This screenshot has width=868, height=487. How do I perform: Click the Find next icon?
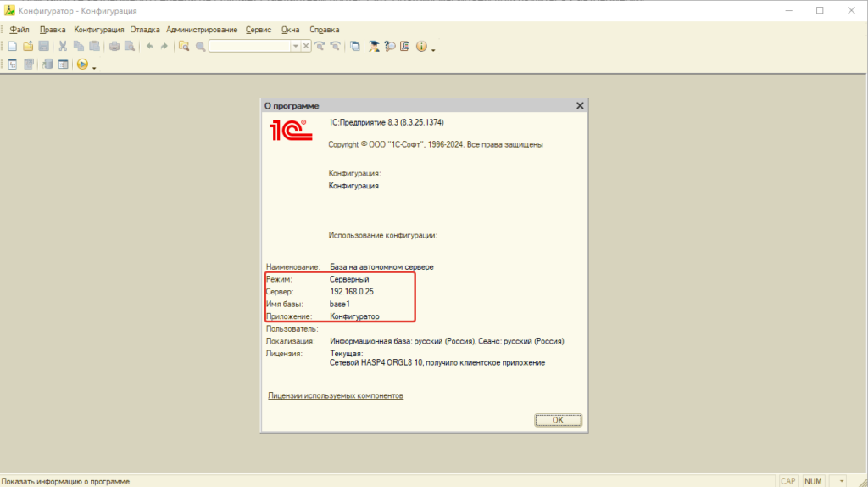coord(320,47)
